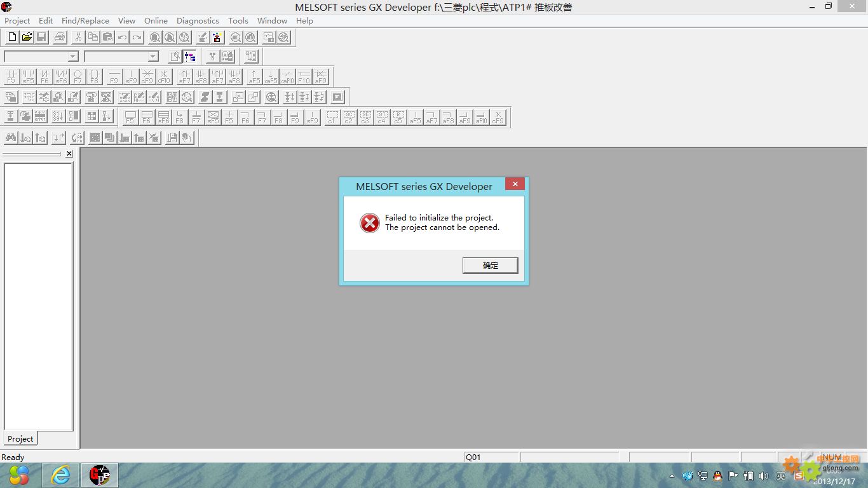
Task: Delete horizontal line cF9
Action: [147, 77]
